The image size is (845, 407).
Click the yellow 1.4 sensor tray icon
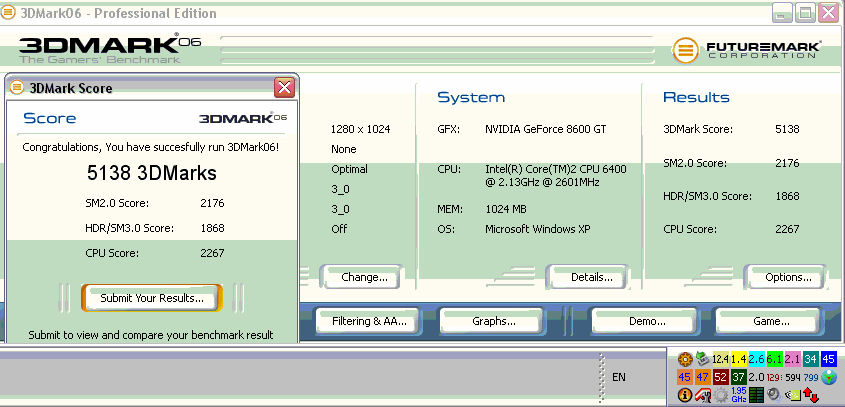click(x=739, y=359)
